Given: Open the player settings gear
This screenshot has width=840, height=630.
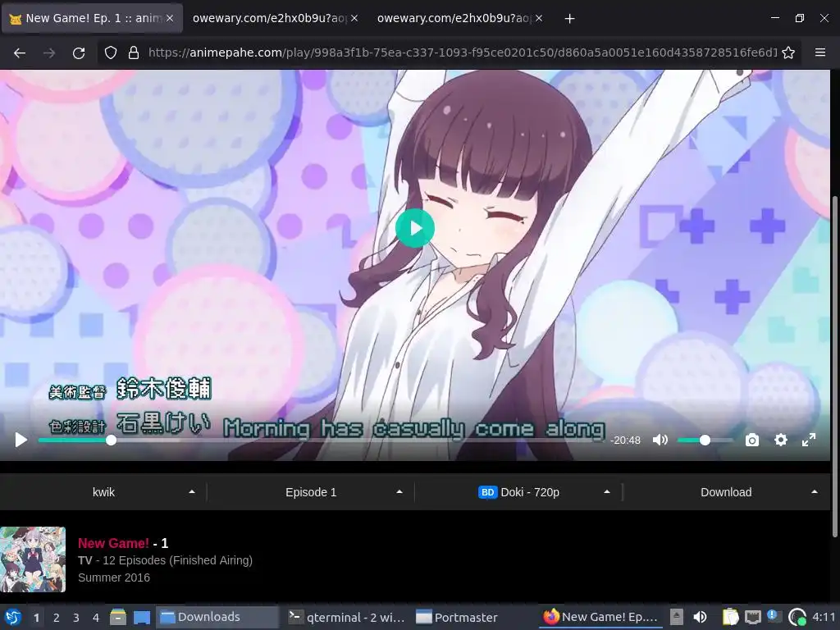Looking at the screenshot, I should (x=781, y=440).
